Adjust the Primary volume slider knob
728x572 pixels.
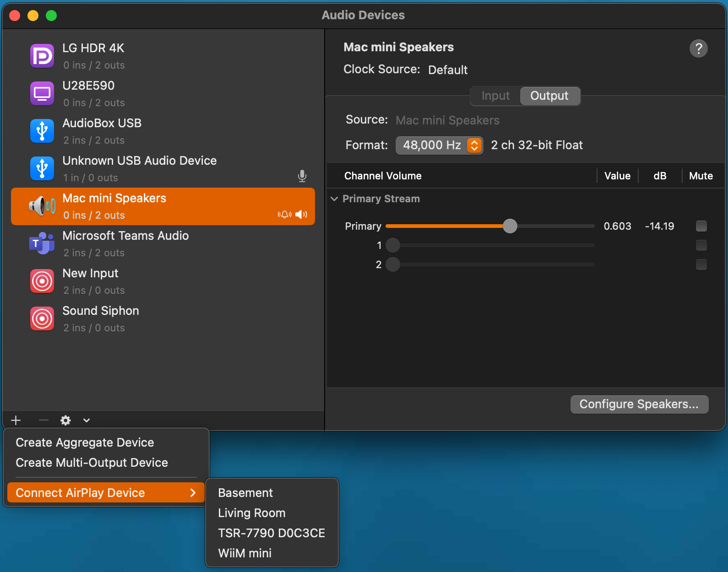coord(510,226)
